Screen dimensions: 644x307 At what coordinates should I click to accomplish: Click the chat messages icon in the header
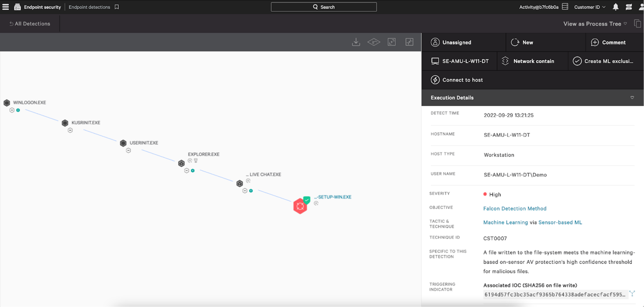pos(629,7)
